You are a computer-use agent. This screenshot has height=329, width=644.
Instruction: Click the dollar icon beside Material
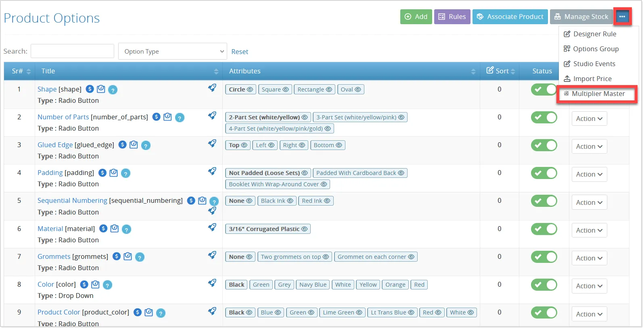tap(103, 229)
